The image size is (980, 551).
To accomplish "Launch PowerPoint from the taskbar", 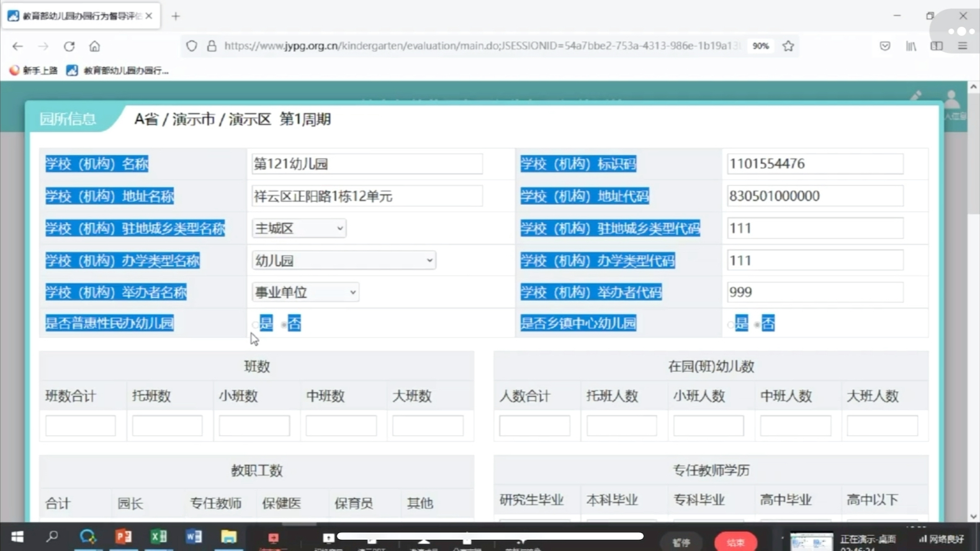I will coord(123,537).
